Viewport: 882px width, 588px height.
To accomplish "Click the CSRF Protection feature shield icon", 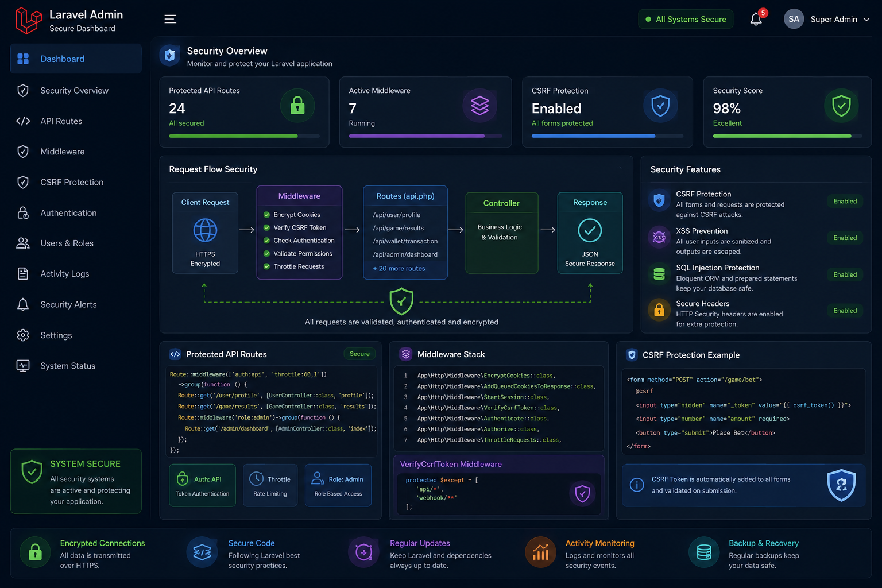I will [659, 200].
